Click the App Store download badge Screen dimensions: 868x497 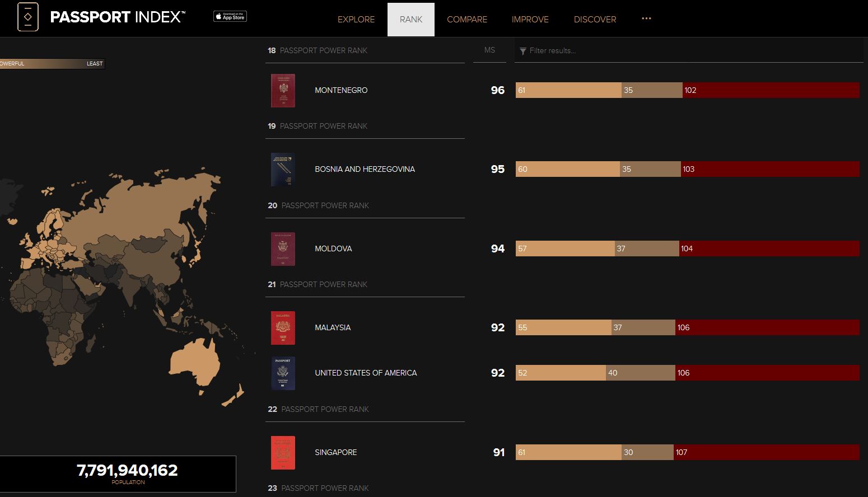coord(230,17)
